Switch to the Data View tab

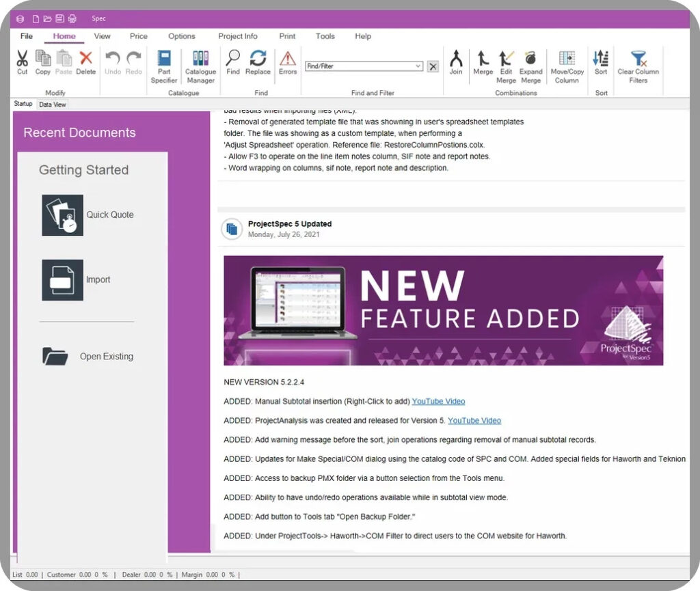point(53,105)
